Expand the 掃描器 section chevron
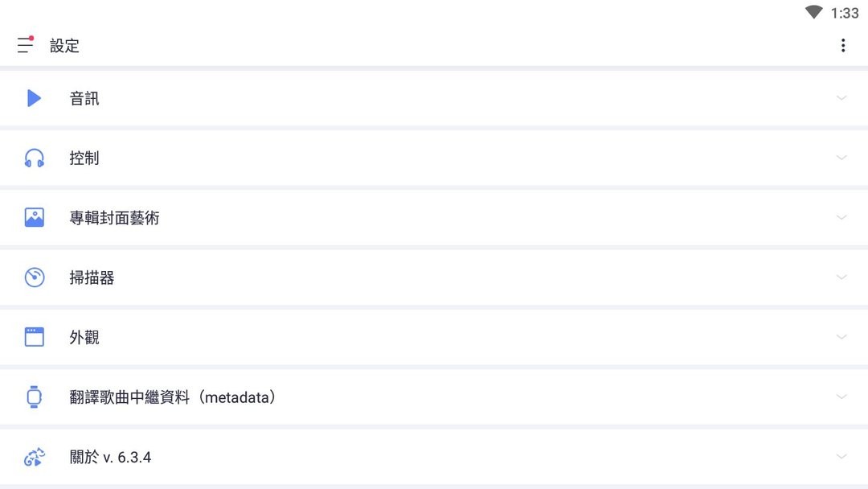The height and width of the screenshot is (489, 868). point(841,277)
